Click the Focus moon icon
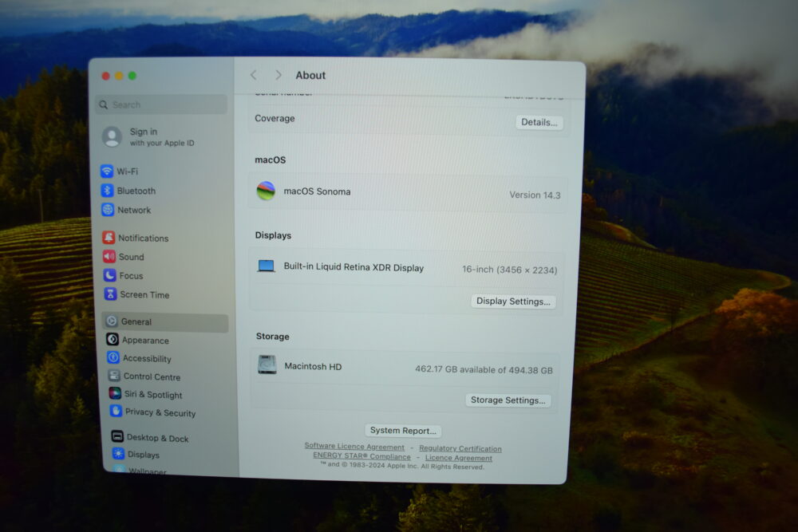 (109, 275)
